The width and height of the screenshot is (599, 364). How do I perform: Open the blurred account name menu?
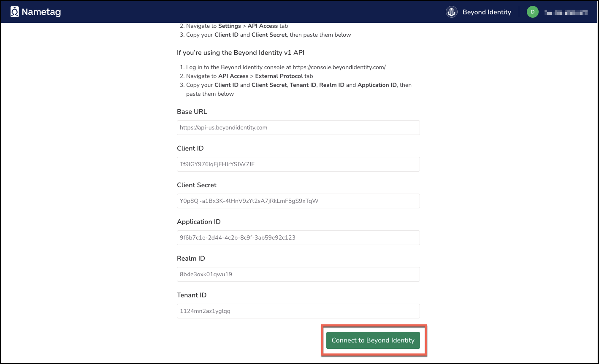tap(566, 13)
